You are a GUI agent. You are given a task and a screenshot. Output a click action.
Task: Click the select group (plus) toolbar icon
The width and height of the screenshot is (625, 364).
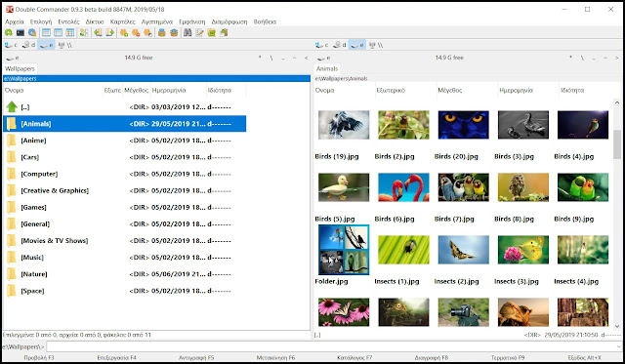(x=124, y=32)
